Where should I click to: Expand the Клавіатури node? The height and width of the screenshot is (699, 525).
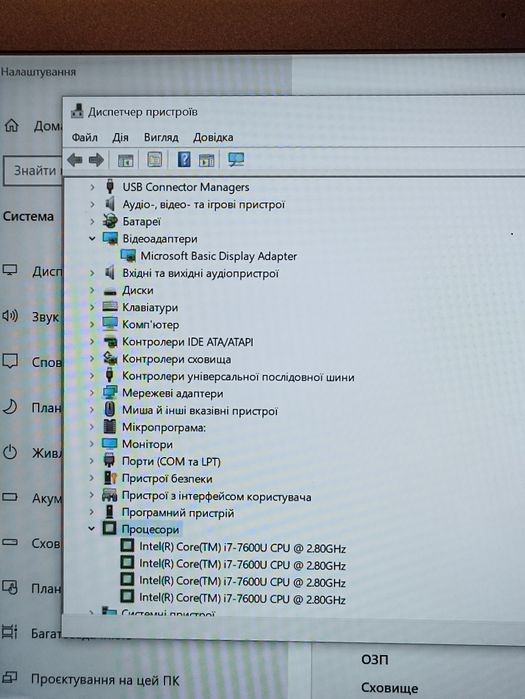(x=92, y=307)
